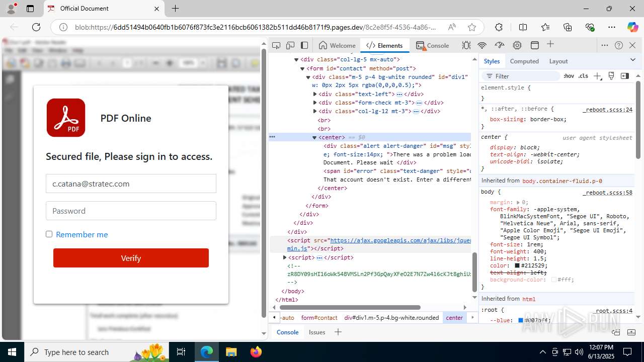Viewport: 644px width, 362px height.
Task: Collapse the bottom console drawer
Action: 630,332
